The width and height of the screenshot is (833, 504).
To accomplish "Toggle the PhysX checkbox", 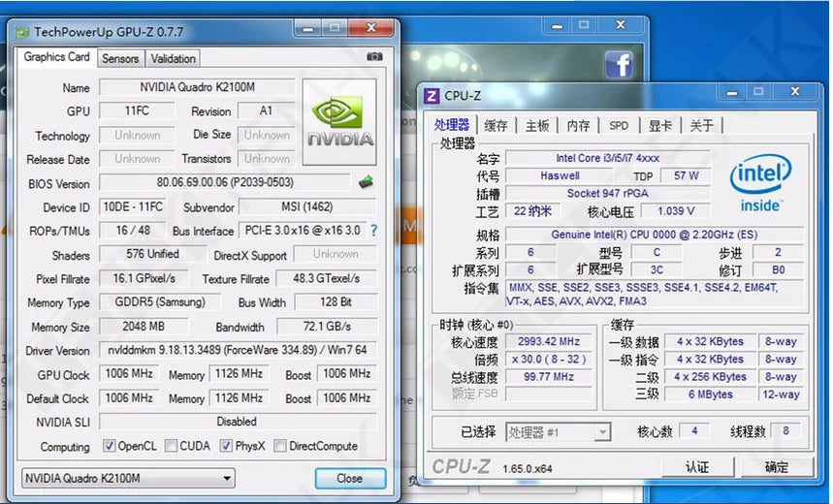I will tap(226, 446).
